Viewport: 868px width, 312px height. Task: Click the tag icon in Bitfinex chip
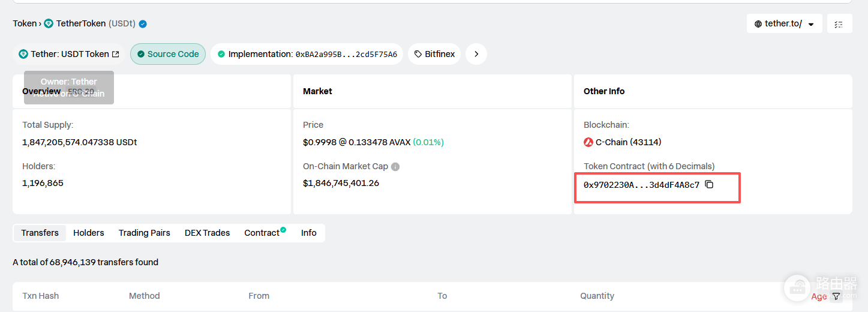tap(418, 54)
